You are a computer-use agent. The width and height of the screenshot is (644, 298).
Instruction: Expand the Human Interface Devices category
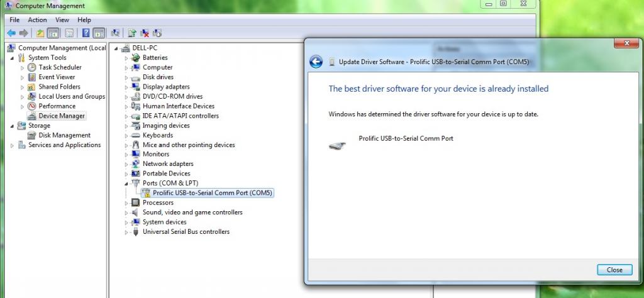[126, 106]
